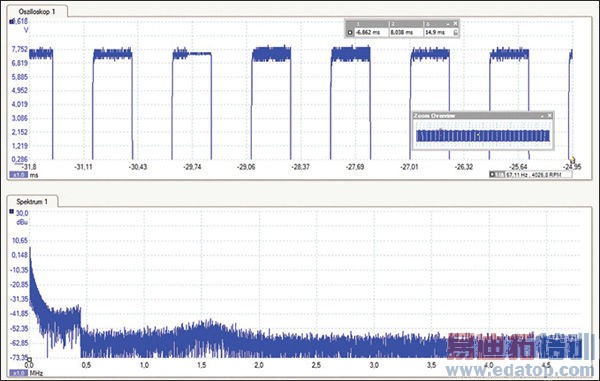
Task: Click the small marker at spectrum origin 0.0
Action: 29,359
